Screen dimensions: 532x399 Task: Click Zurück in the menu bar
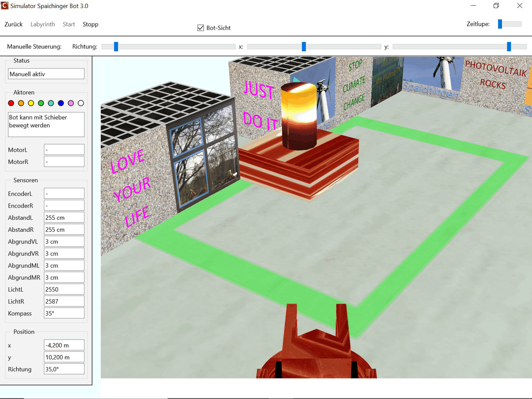(x=14, y=24)
